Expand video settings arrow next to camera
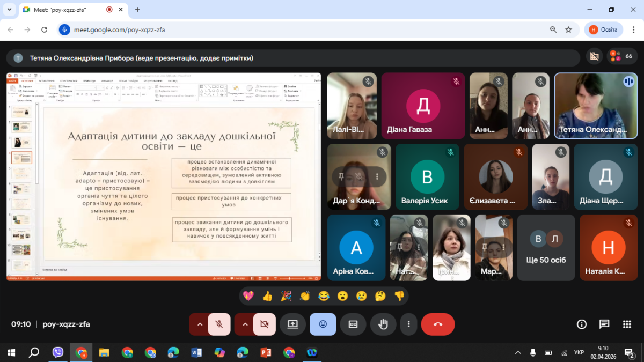The image size is (644, 362). 245,324
